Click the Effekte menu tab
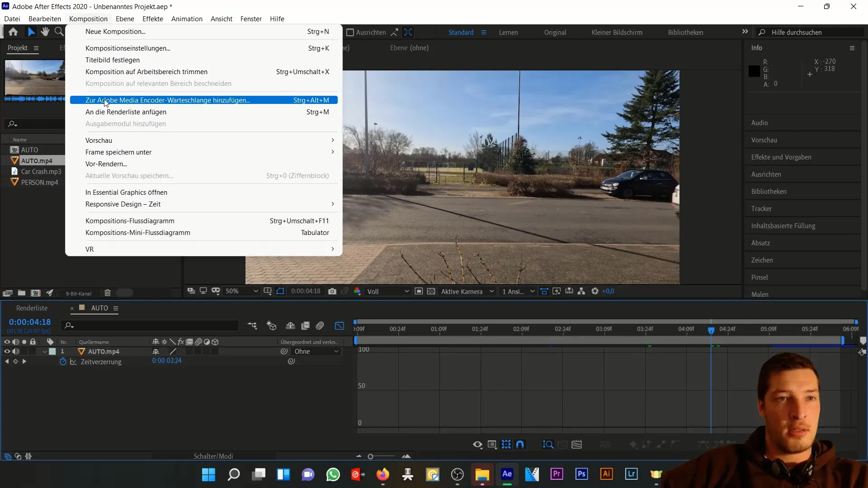Image resolution: width=868 pixels, height=488 pixels. (153, 19)
